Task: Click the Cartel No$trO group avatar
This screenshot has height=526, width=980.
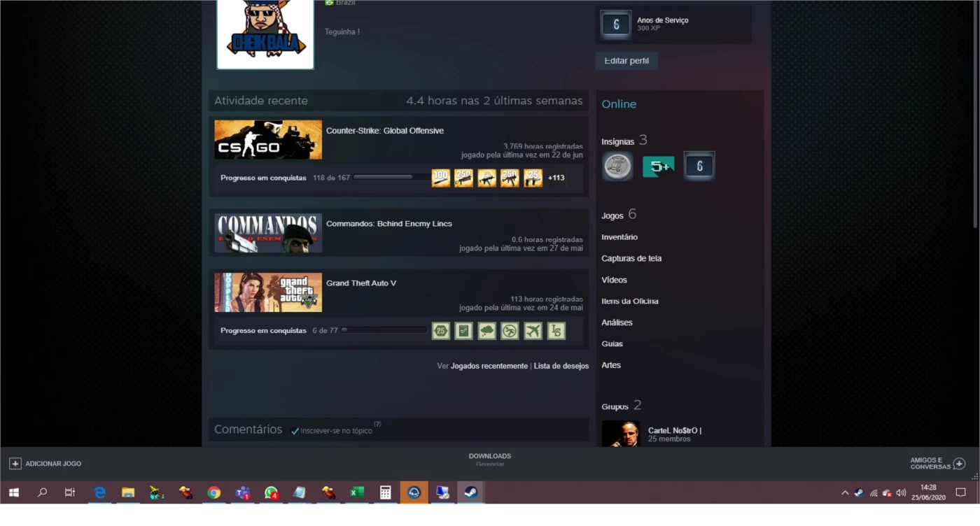Action: coord(620,434)
